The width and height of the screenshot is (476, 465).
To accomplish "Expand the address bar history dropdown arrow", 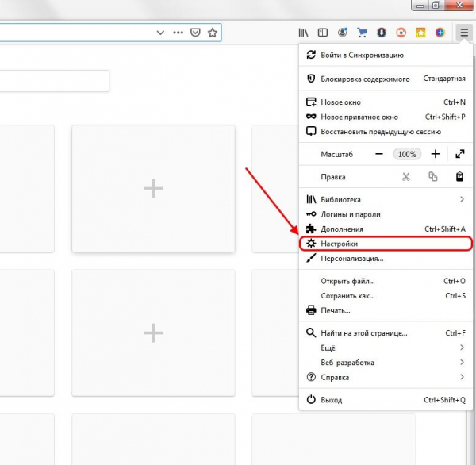I will [160, 33].
